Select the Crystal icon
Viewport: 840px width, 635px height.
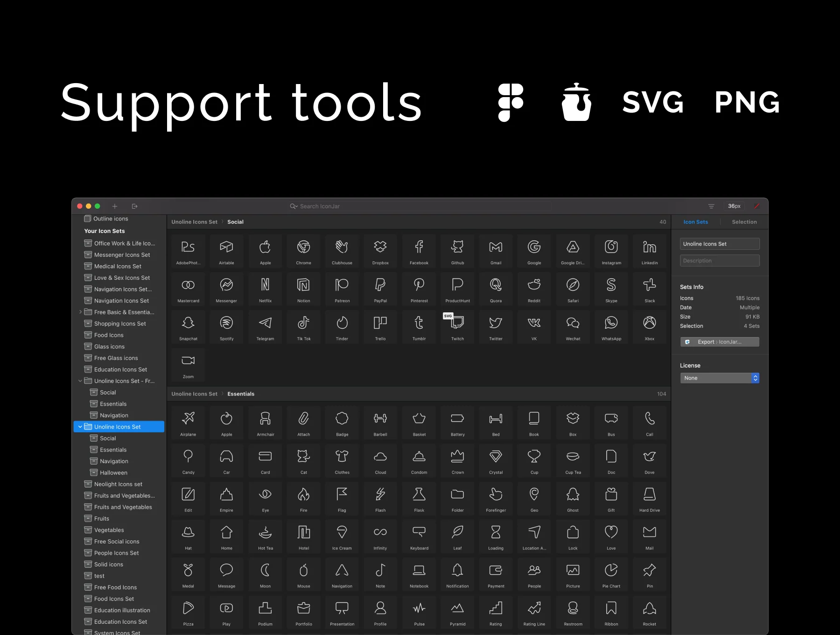click(x=496, y=460)
